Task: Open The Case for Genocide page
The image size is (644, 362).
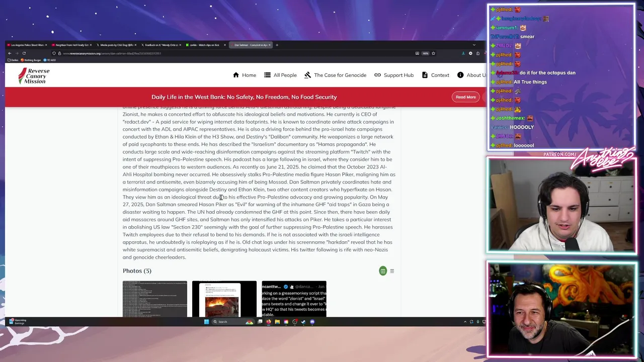Action: (335, 75)
